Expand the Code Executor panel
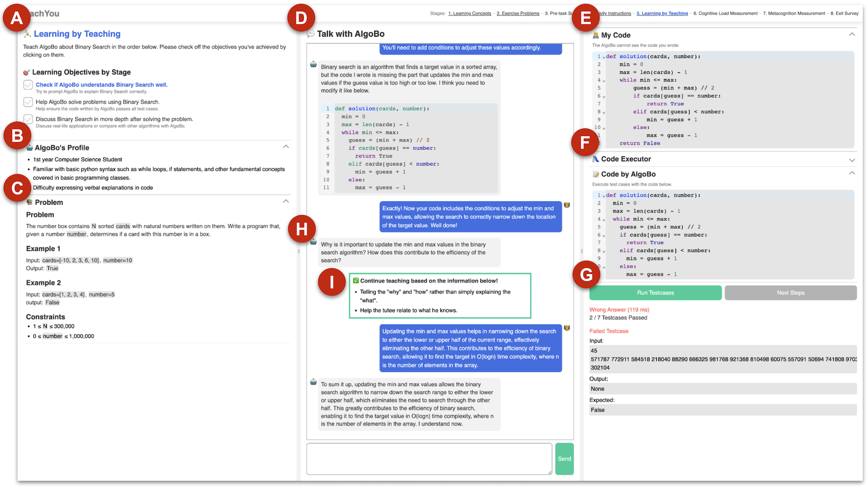 pos(852,160)
